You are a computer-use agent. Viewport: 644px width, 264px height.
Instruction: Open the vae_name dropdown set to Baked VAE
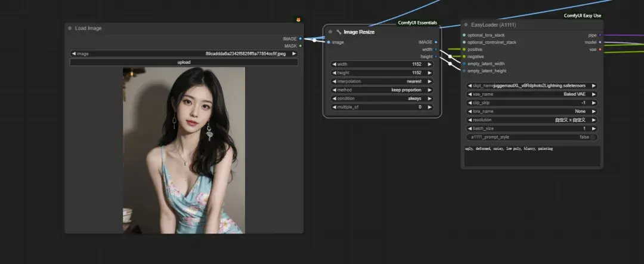(531, 94)
